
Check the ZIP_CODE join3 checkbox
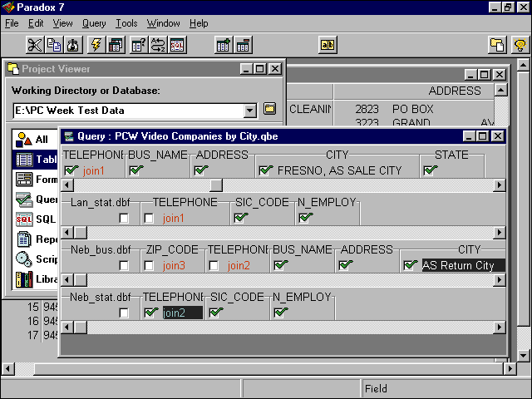(x=149, y=266)
